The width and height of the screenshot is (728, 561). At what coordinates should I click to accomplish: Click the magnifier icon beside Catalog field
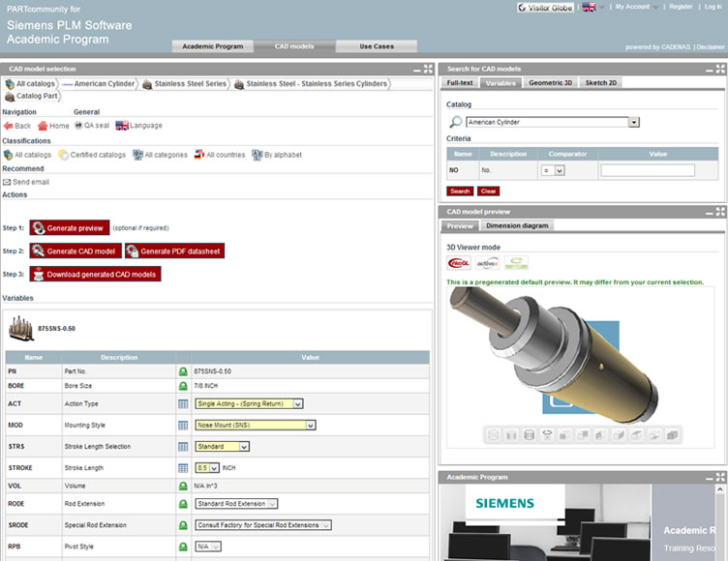click(x=456, y=122)
